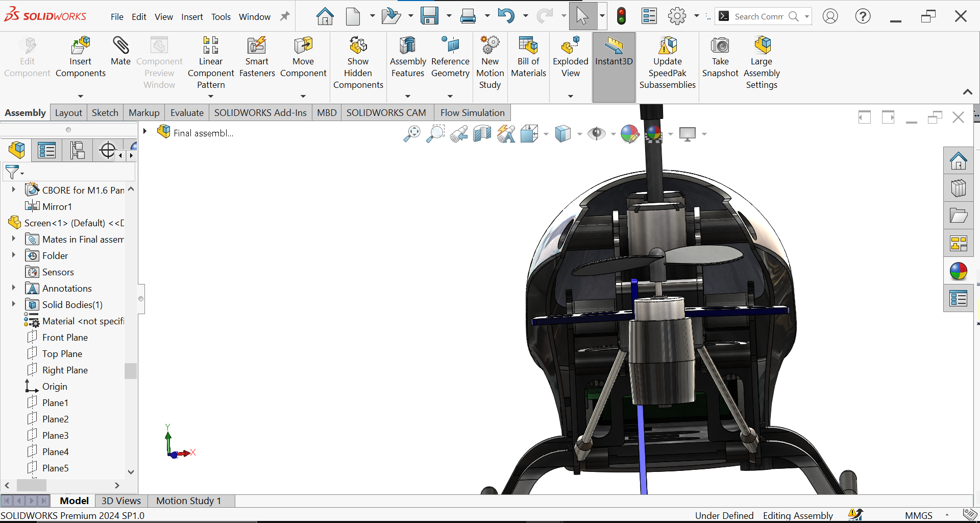Start a New Motion Study
980x523 pixels.
489,62
